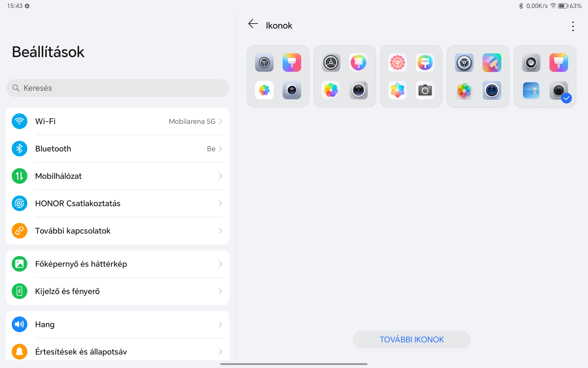Click the 15:43 clock in status bar
The height and width of the screenshot is (368, 588).
(14, 6)
